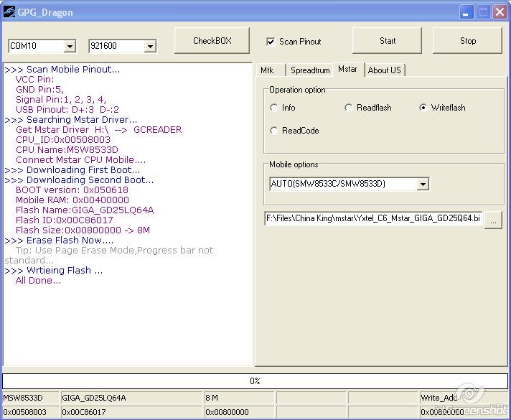Toggle the Scan Pinout checkbox

271,42
